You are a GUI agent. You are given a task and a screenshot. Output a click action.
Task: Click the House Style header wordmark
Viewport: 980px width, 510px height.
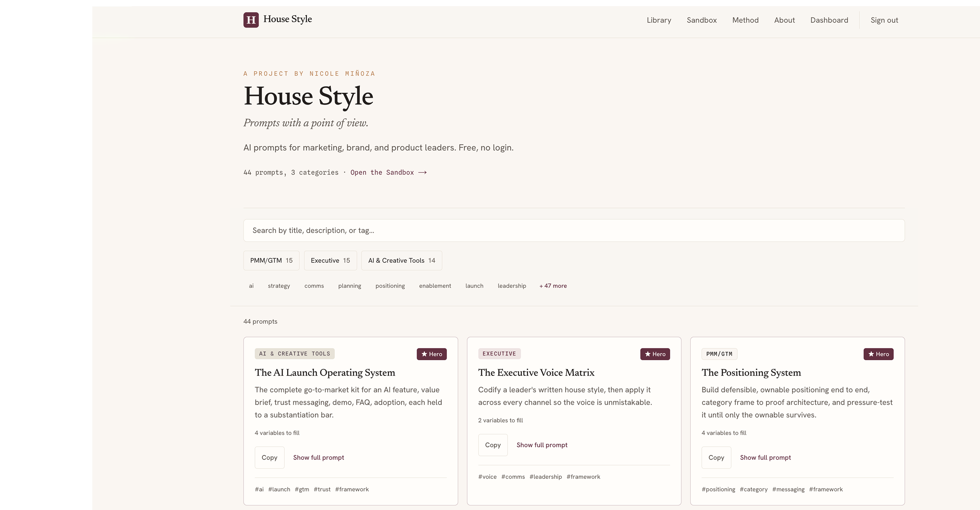(287, 19)
